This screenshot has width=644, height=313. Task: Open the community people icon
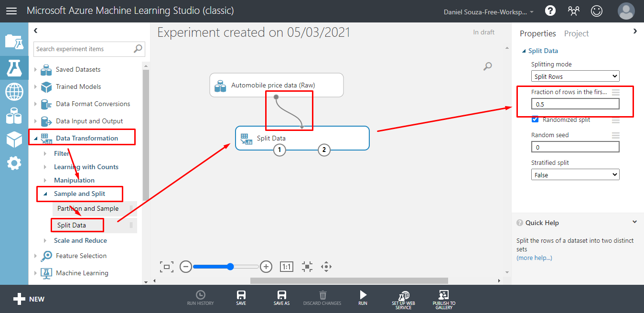[573, 11]
